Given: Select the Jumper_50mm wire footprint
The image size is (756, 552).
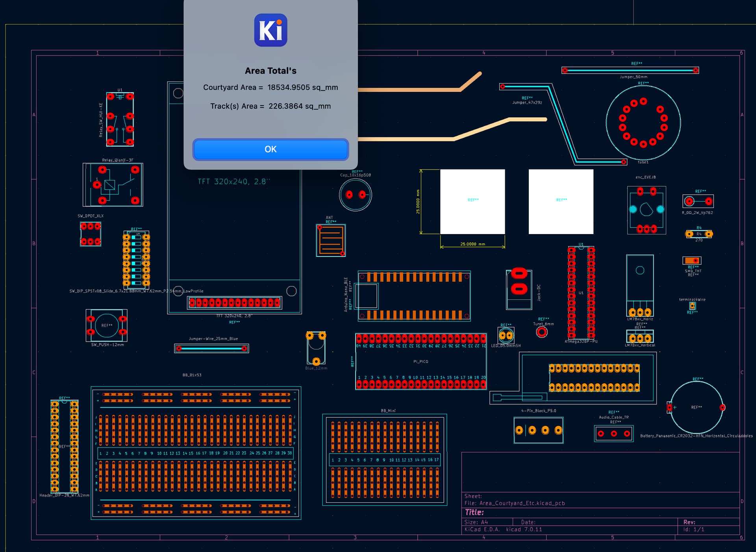Looking at the screenshot, I should tap(630, 71).
